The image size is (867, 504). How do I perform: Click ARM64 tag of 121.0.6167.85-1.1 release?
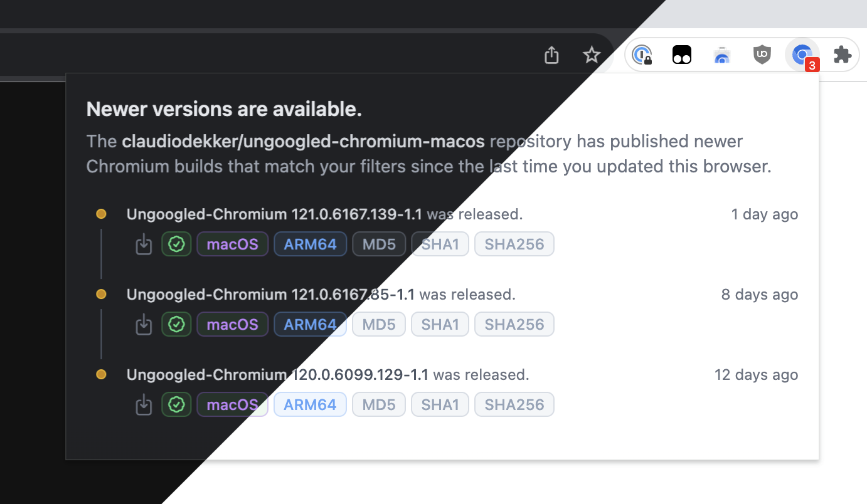pos(311,325)
